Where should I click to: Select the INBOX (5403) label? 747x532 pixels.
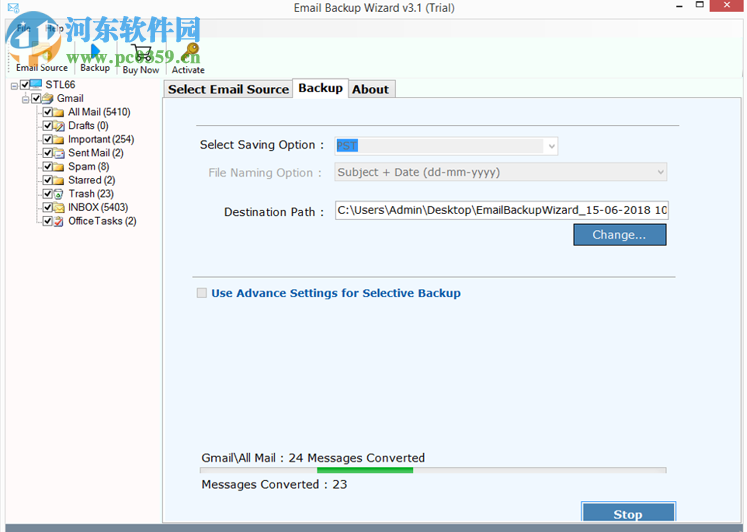98,208
